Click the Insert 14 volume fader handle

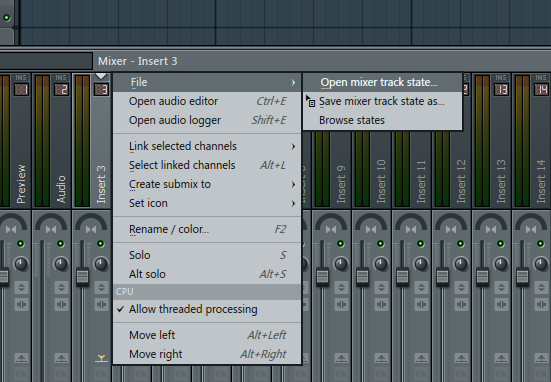(x=523, y=276)
